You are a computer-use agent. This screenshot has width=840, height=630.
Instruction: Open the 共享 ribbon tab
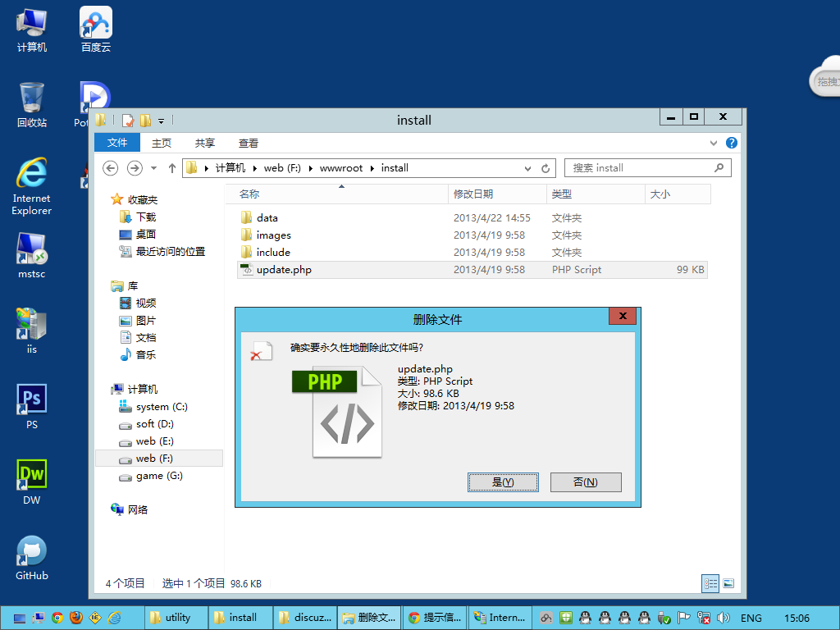[x=204, y=143]
